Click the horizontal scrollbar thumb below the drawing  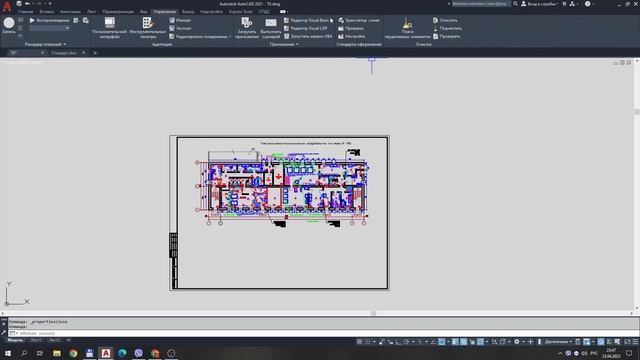[x=373, y=313]
